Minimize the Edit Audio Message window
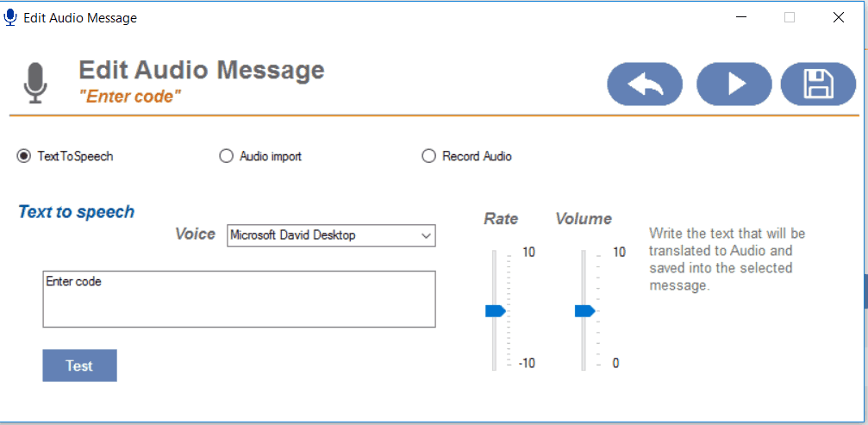The width and height of the screenshot is (868, 425). pyautogui.click(x=741, y=17)
